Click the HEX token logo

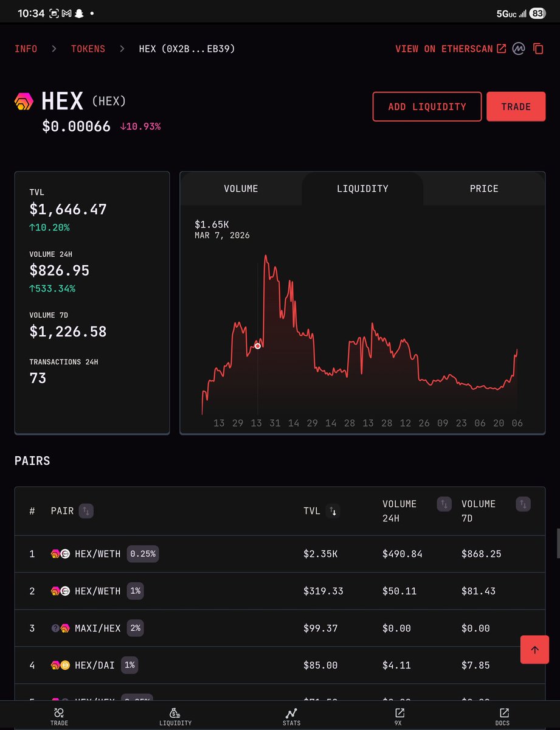point(24,102)
